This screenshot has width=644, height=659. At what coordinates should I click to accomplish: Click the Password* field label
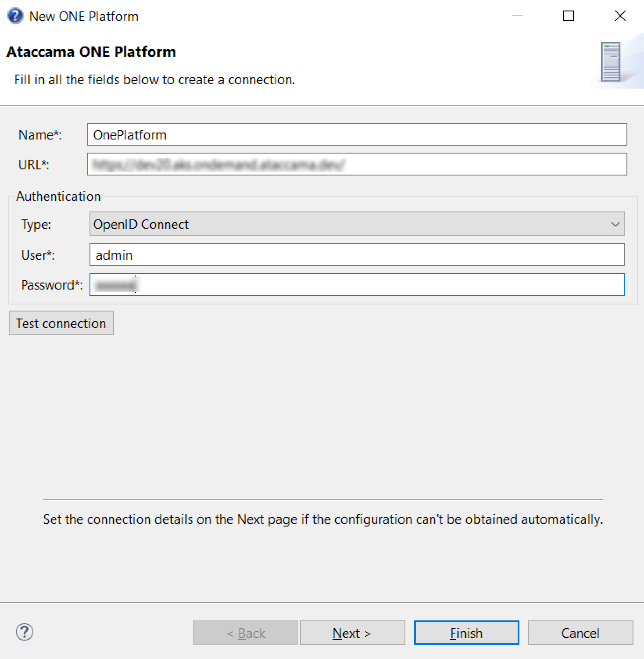pyautogui.click(x=52, y=285)
